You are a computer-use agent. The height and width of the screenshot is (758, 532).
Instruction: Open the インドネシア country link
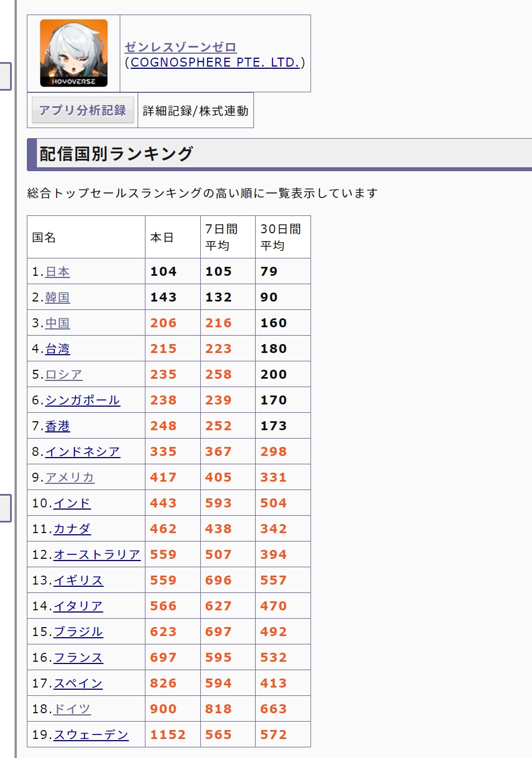83,452
